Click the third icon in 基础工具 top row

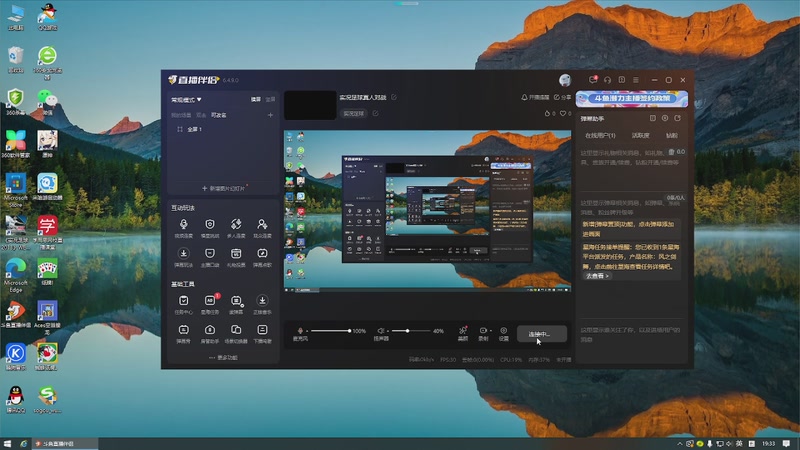(236, 301)
